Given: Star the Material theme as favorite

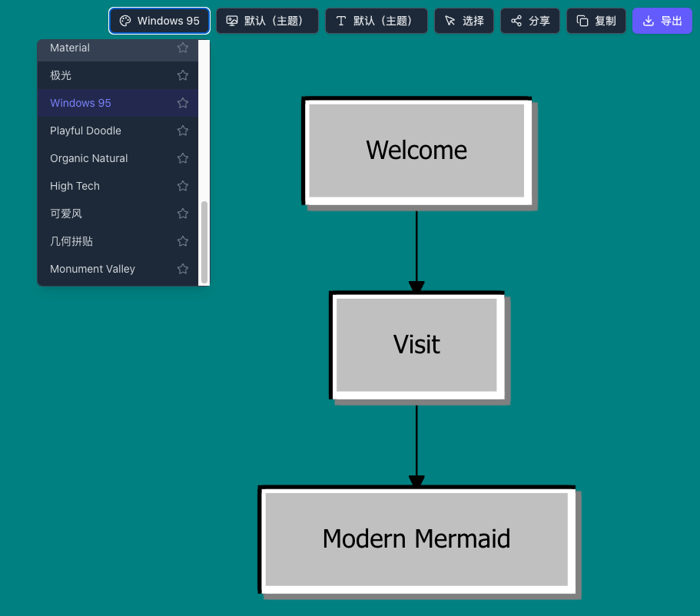Looking at the screenshot, I should [182, 48].
